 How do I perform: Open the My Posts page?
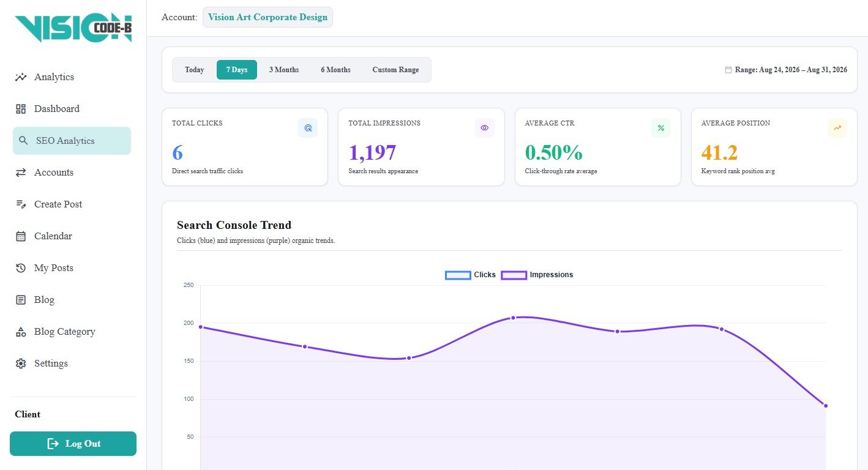72,268
